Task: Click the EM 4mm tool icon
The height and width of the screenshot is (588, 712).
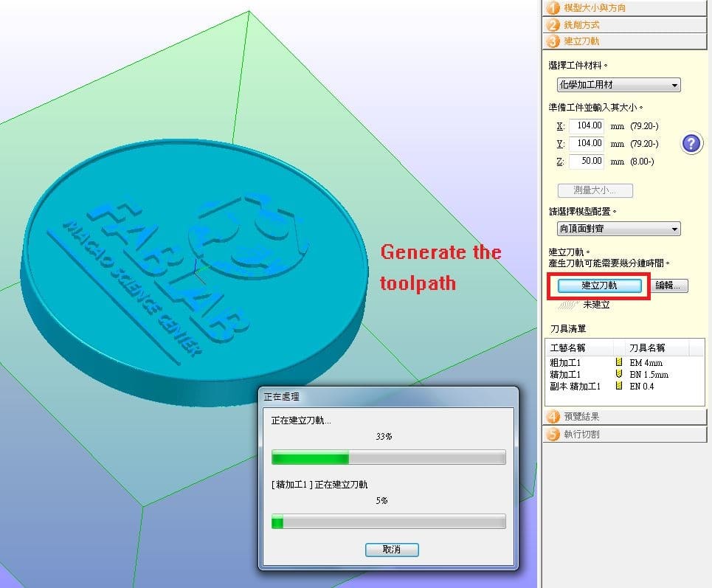Action: tap(618, 362)
